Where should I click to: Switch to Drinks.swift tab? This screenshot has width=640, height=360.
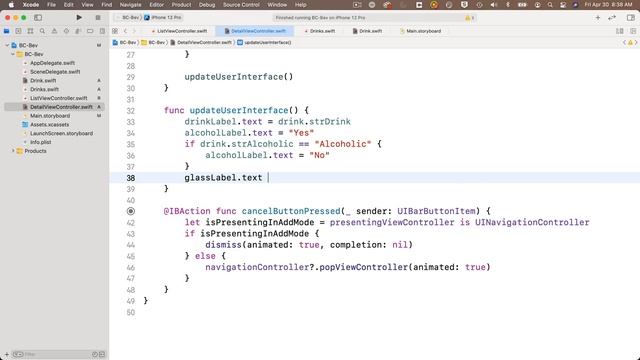tap(320, 31)
